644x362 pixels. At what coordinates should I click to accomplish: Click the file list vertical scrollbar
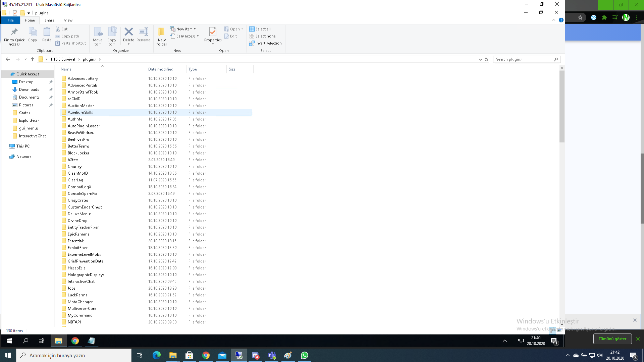(562, 107)
